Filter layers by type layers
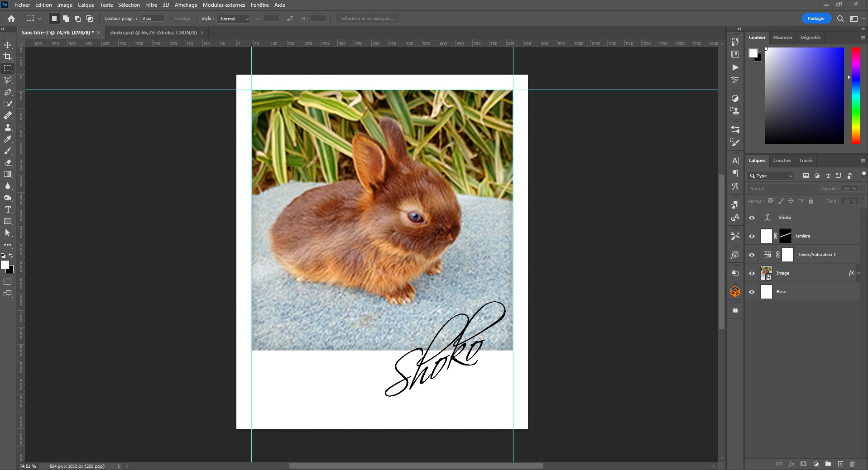 coord(828,176)
